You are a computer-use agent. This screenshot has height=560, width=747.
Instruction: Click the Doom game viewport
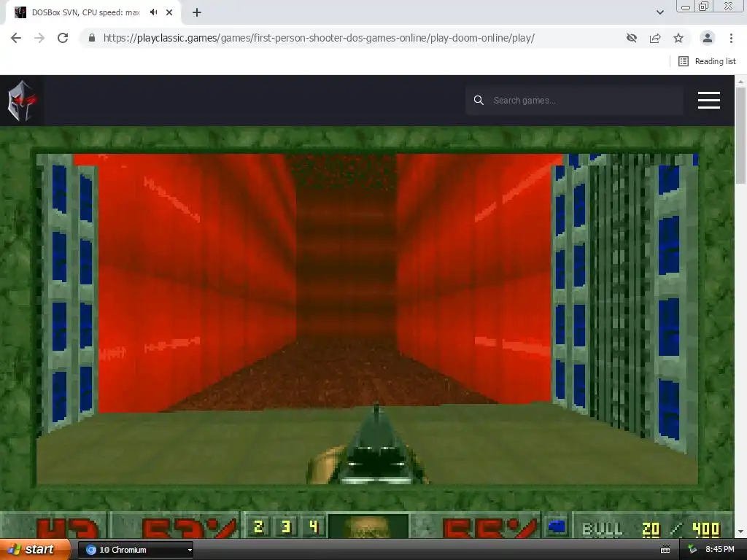coord(368,319)
